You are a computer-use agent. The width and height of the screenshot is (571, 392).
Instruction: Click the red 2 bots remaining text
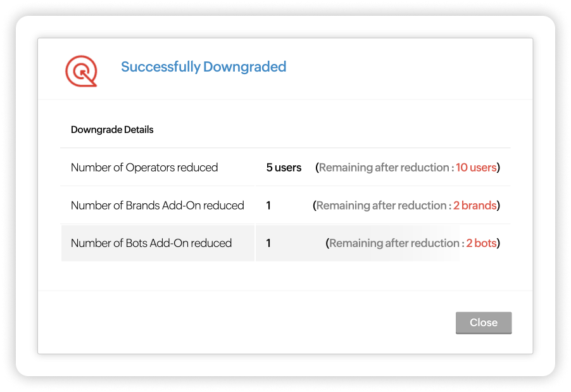pyautogui.click(x=481, y=243)
